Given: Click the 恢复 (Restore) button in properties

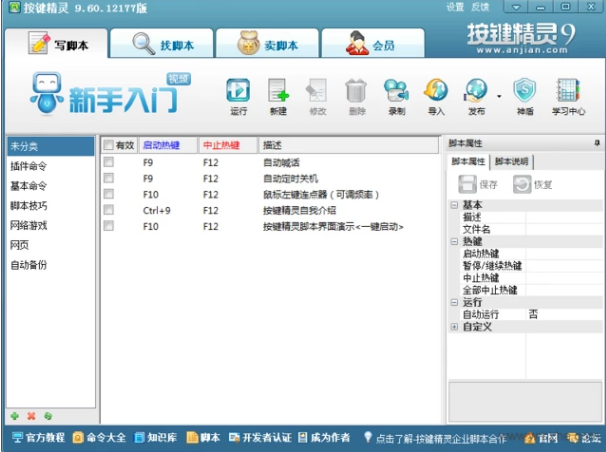Looking at the screenshot, I should pos(533,184).
